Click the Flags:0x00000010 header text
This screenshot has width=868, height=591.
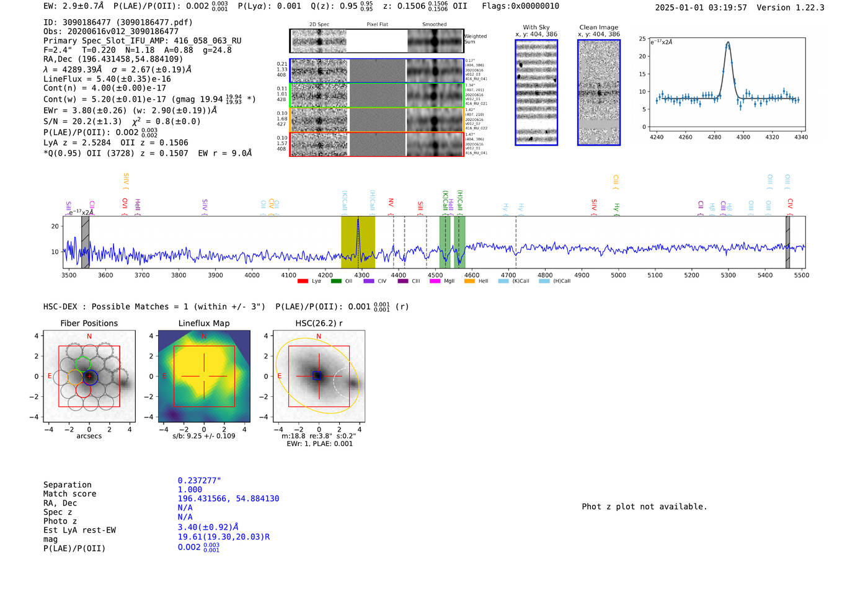520,6
